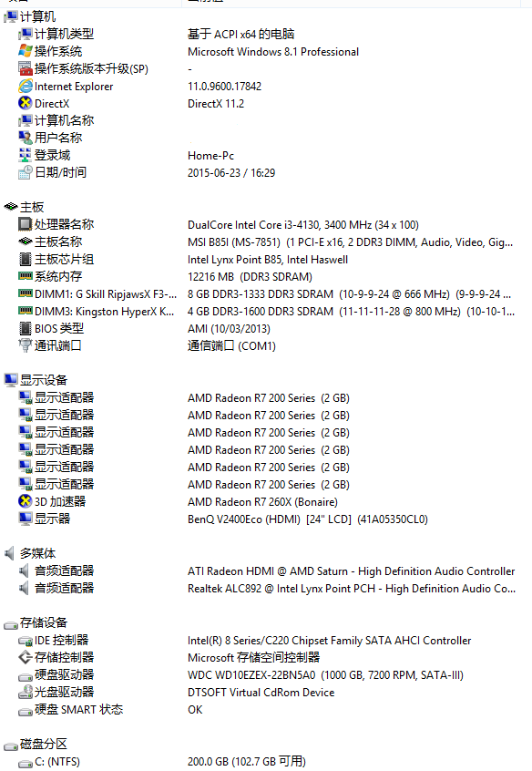Image resolution: width=532 pixels, height=771 pixels.
Task: Select the 存储控制器 icon
Action: 26,657
